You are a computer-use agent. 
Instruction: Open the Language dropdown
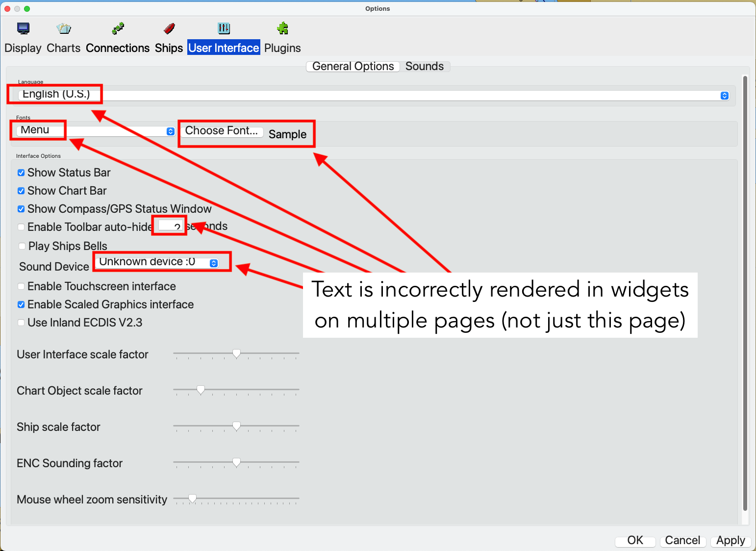[x=724, y=95]
